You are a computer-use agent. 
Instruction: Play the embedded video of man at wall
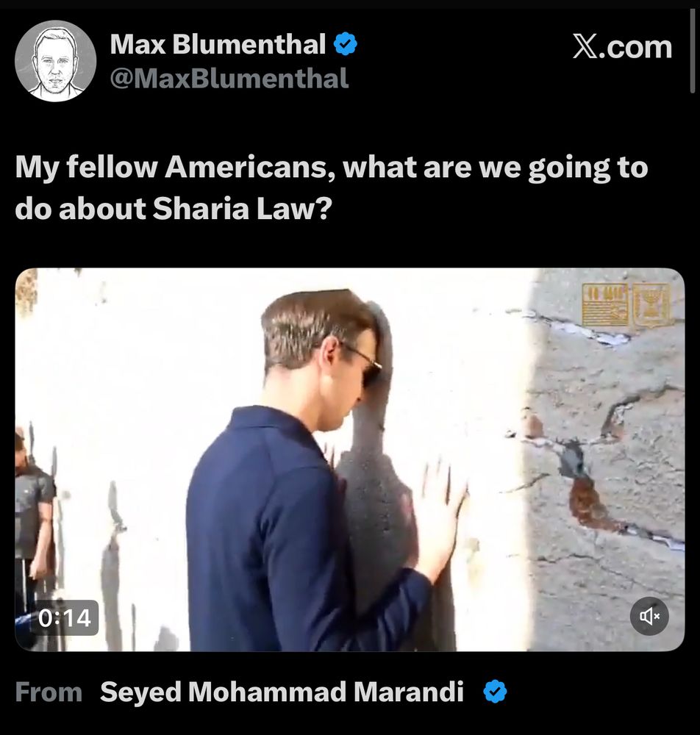350,459
